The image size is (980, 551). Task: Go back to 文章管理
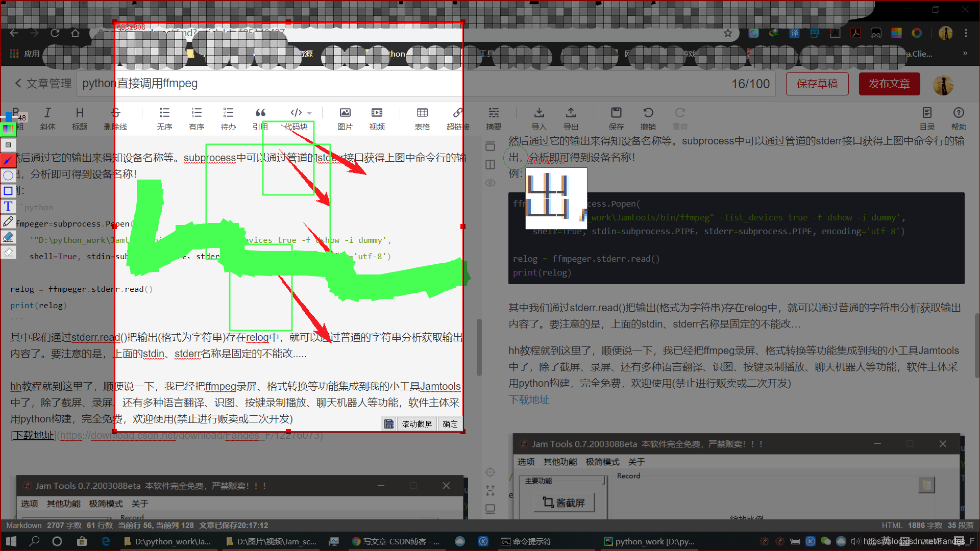pyautogui.click(x=43, y=83)
